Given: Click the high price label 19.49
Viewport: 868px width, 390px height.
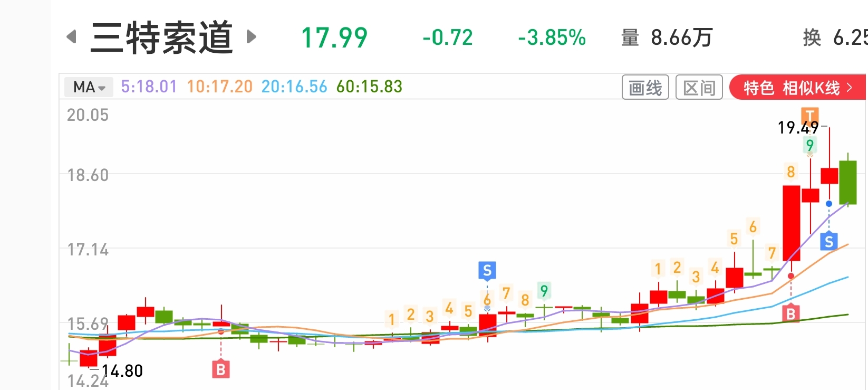Looking at the screenshot, I should point(798,127).
